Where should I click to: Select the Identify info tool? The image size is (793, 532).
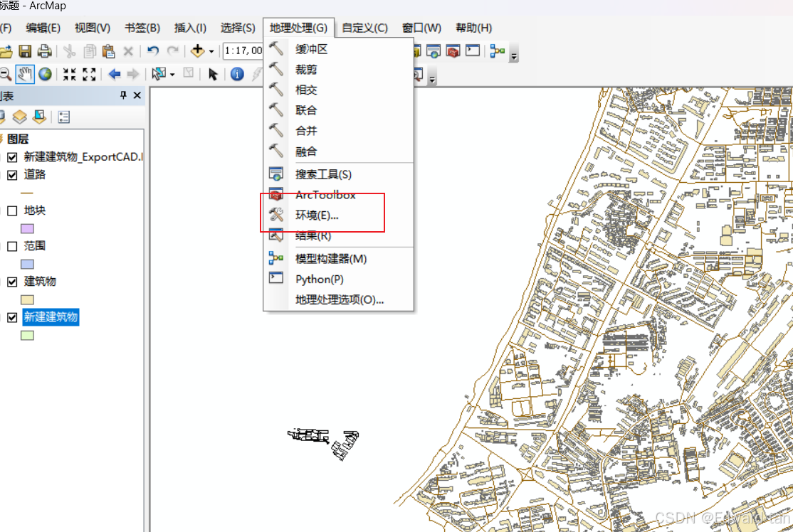point(237,74)
